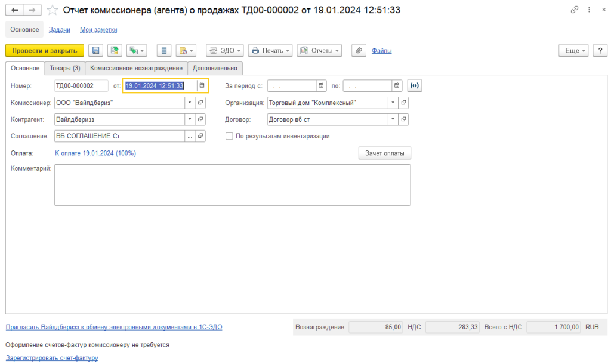The height and width of the screenshot is (364, 611).
Task: Open the Печать print menu
Action: [270, 51]
